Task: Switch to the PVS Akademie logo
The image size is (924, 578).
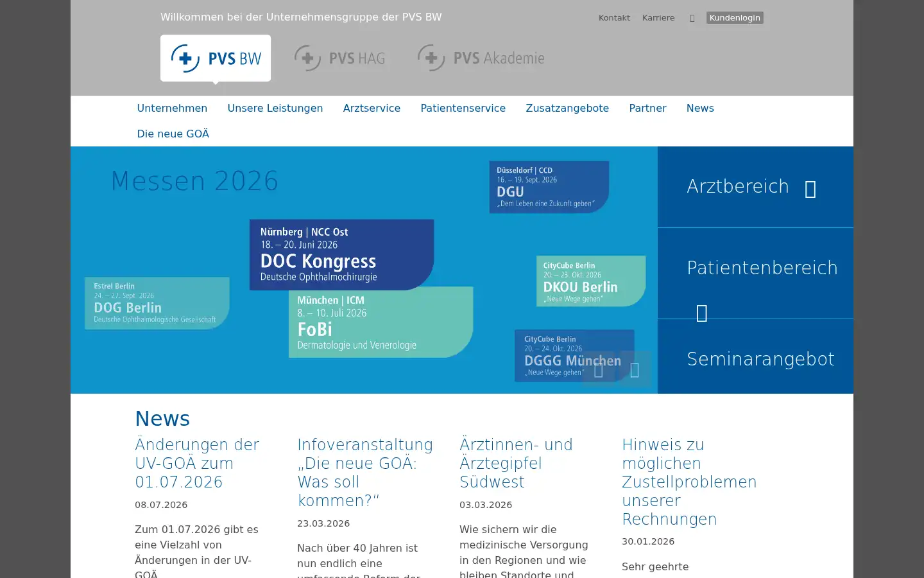Action: tap(481, 58)
